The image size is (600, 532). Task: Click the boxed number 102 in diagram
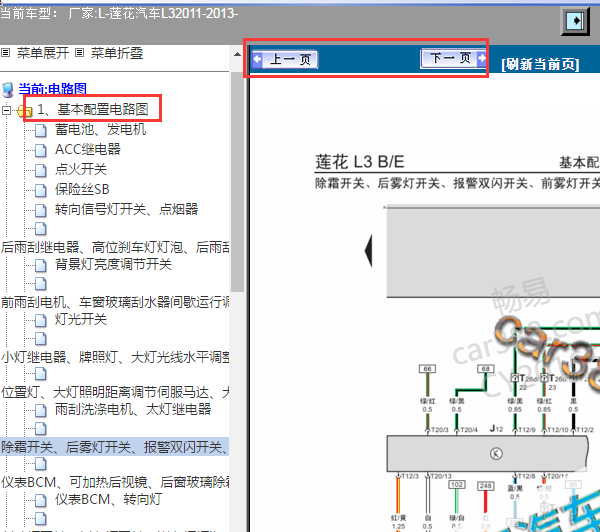(457, 485)
